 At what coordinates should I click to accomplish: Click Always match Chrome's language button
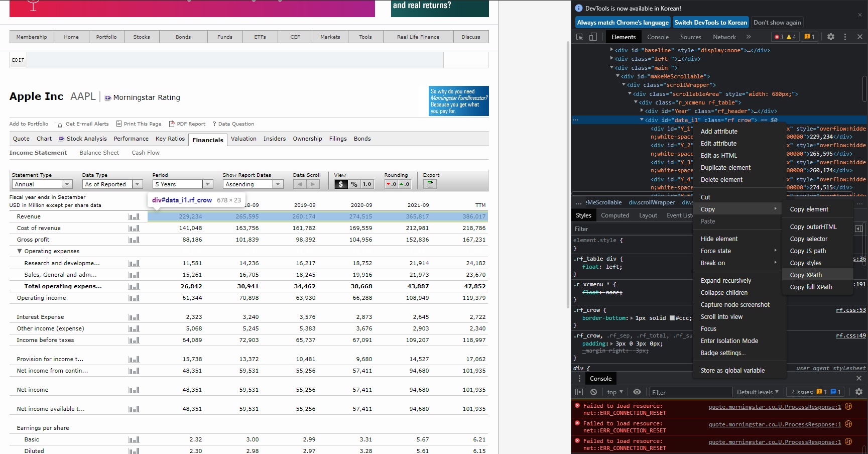coord(623,23)
